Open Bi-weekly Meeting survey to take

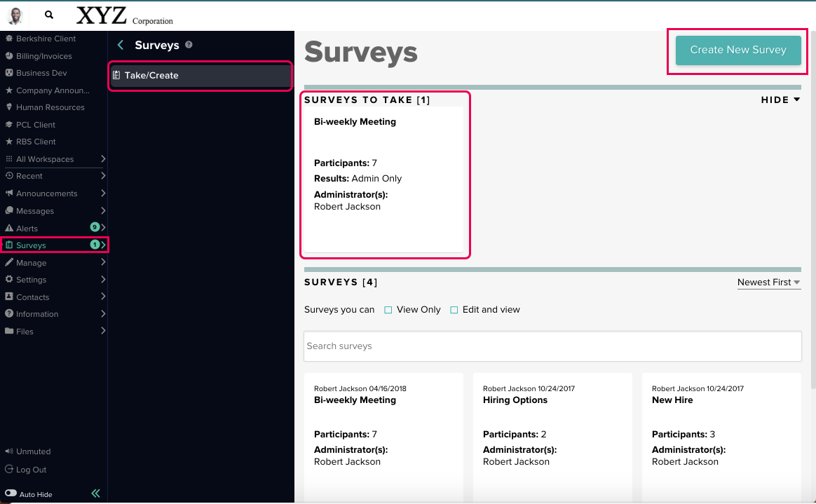point(383,179)
